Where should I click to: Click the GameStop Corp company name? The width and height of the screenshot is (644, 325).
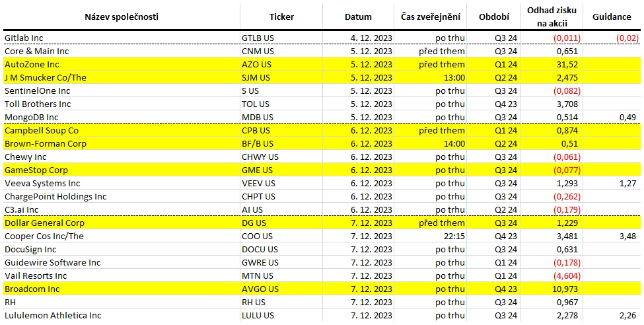tap(36, 170)
